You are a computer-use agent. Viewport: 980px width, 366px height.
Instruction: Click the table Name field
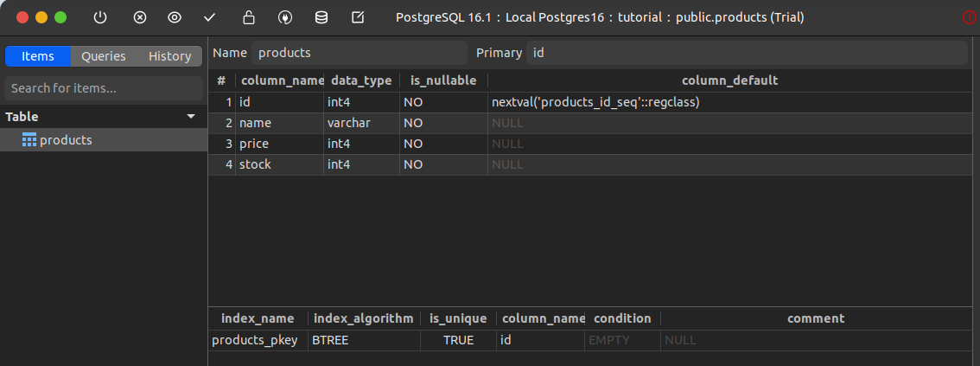pos(360,53)
